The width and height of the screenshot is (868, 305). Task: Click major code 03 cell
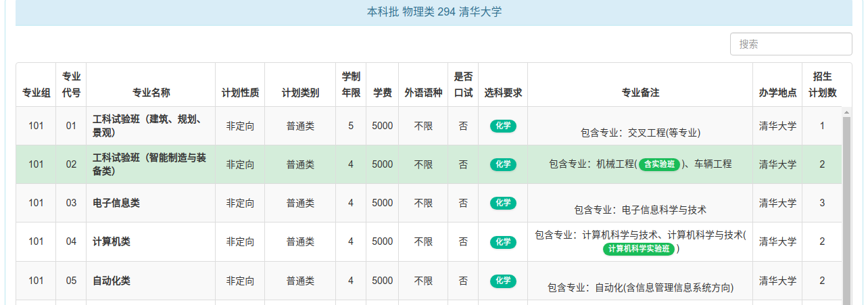(x=71, y=203)
